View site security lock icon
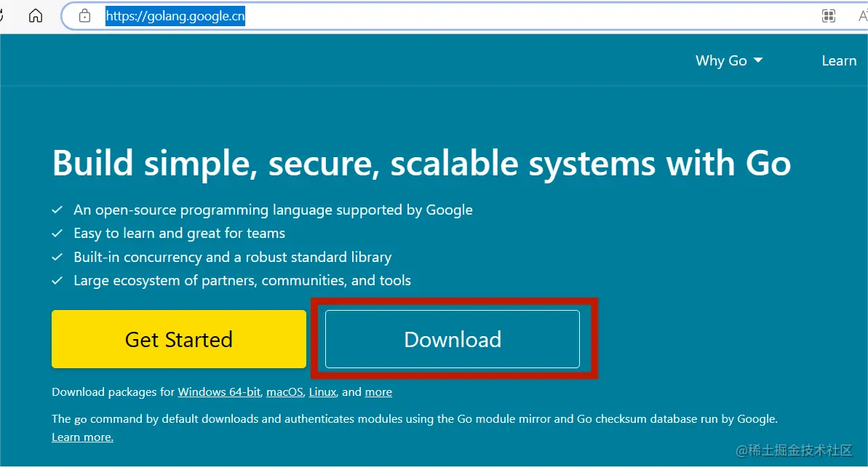Screen dimensions: 868x473 [x=84, y=15]
